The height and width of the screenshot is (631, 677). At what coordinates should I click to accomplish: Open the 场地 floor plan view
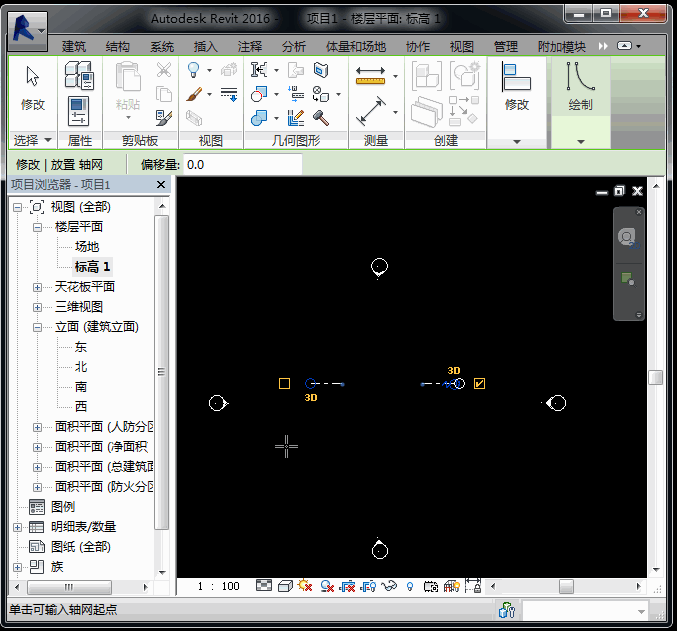click(87, 247)
